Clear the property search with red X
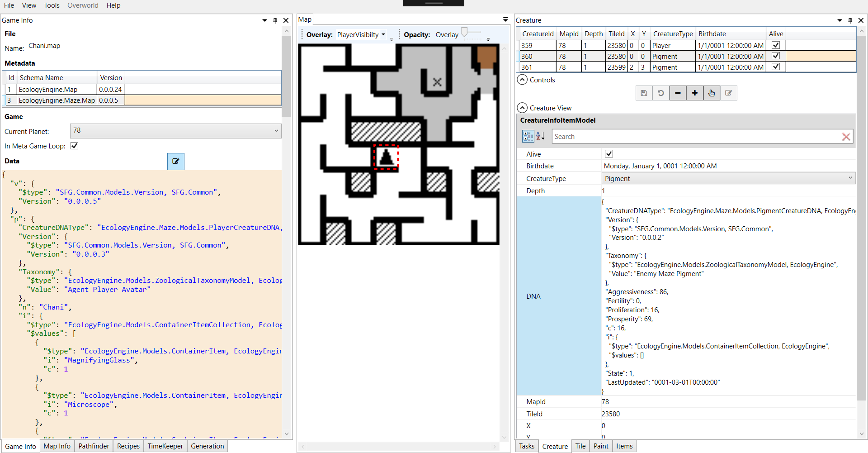 coord(846,137)
